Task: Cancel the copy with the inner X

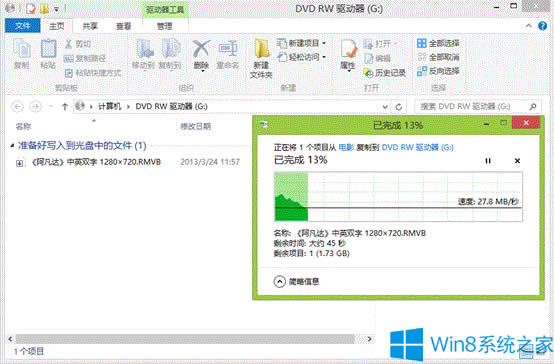Action: coord(517,161)
